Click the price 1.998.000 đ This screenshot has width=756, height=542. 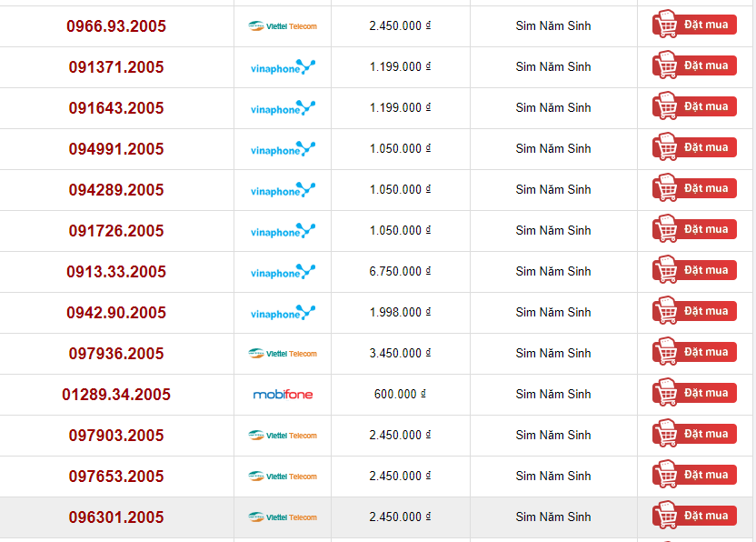[400, 312]
